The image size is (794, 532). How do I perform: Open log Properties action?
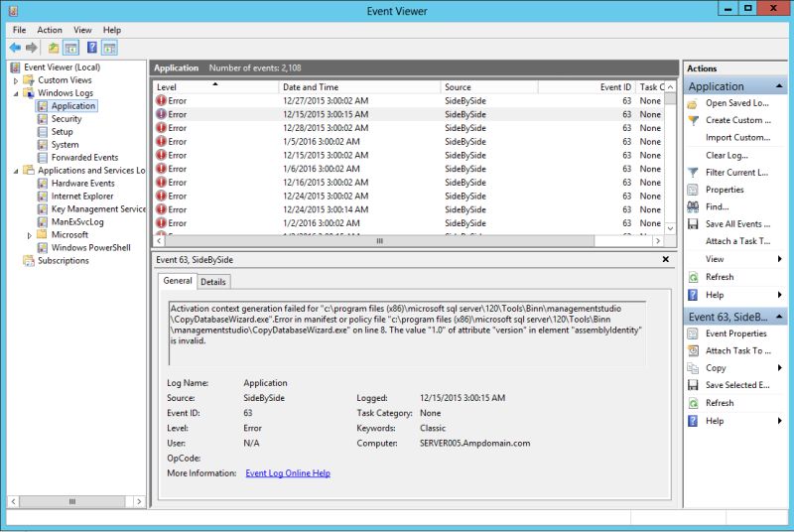coord(725,190)
